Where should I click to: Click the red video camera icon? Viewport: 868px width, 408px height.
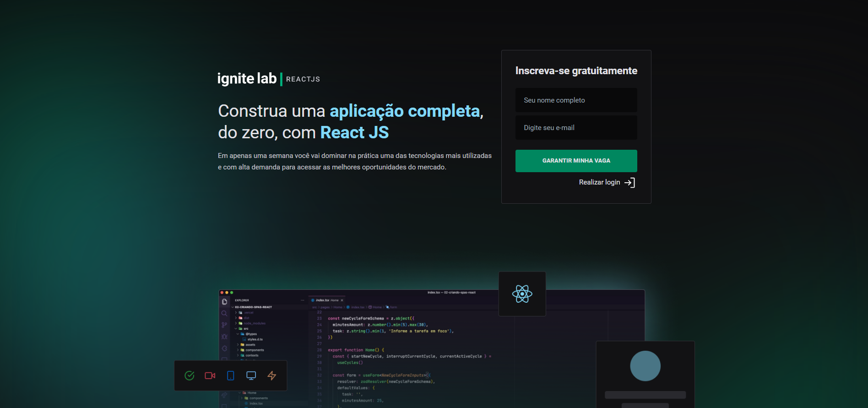tap(210, 375)
